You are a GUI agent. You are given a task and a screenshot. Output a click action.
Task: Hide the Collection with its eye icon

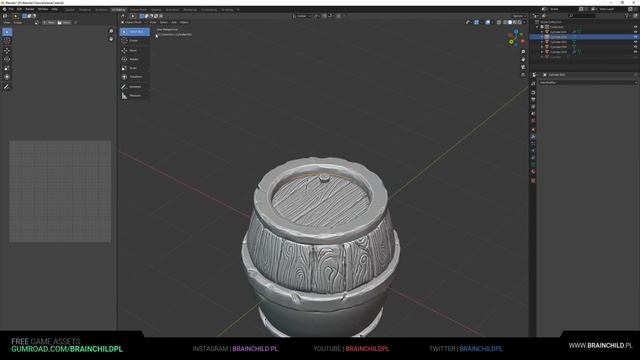coord(636,27)
